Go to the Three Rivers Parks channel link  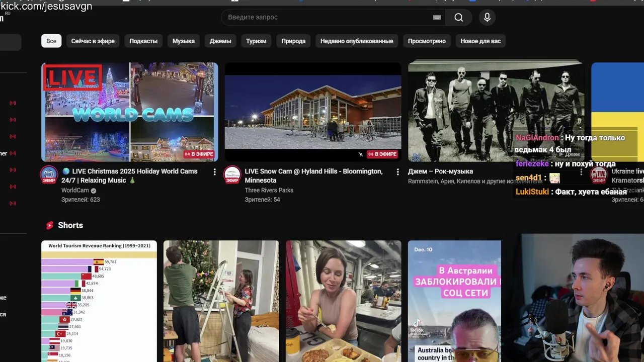pos(269,190)
